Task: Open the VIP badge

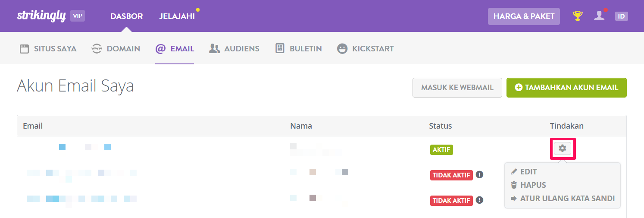Action: (78, 16)
